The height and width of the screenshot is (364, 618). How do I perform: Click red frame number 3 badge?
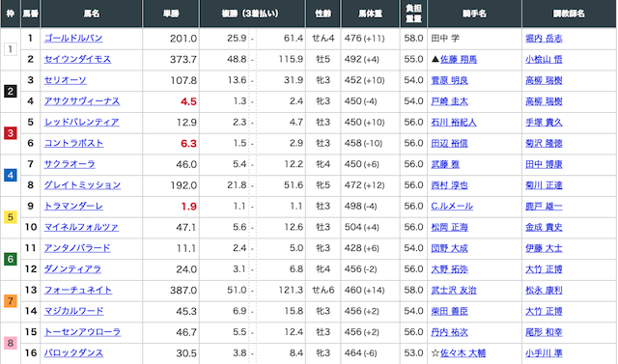pos(11,133)
